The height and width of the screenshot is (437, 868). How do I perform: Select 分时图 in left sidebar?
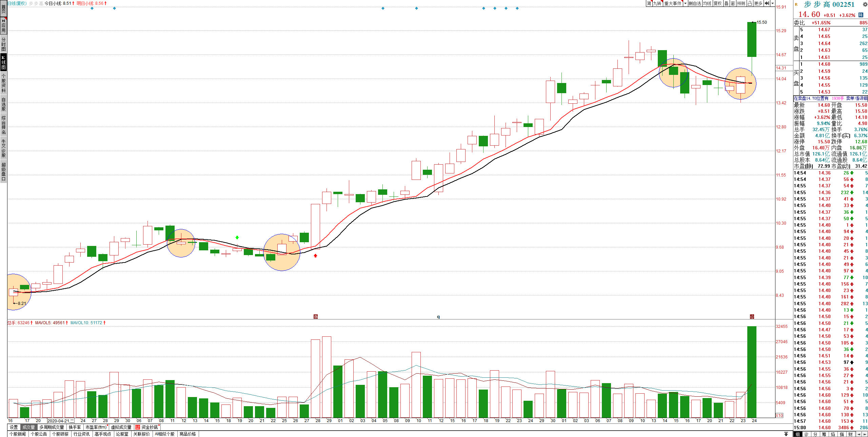3,44
